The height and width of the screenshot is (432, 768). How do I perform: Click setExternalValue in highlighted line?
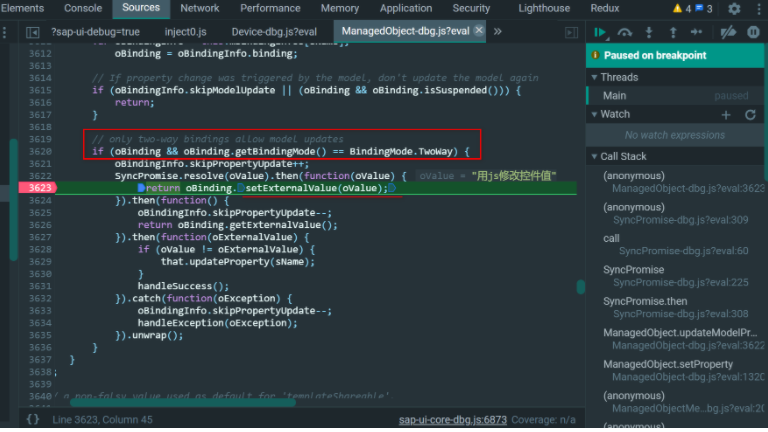click(290, 188)
